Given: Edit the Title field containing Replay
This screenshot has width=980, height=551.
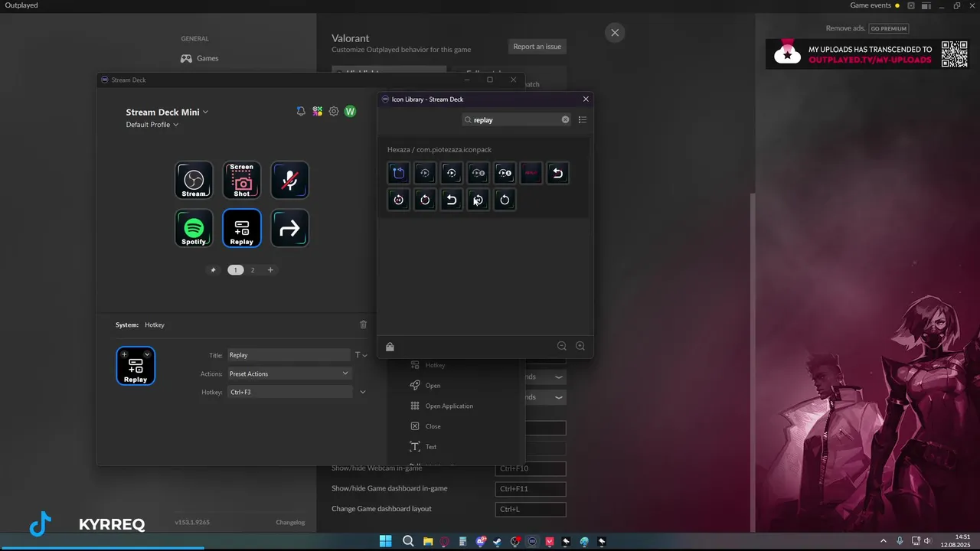Looking at the screenshot, I should click(x=289, y=355).
